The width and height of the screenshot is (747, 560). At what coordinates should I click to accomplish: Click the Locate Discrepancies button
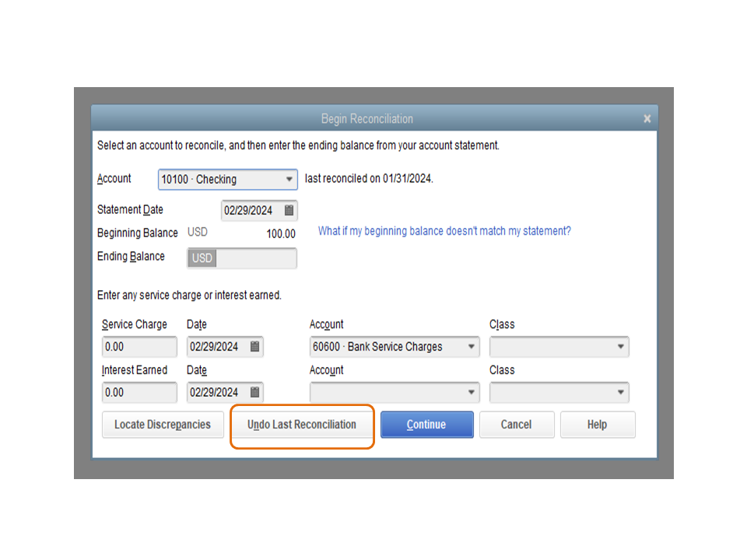pyautogui.click(x=163, y=425)
